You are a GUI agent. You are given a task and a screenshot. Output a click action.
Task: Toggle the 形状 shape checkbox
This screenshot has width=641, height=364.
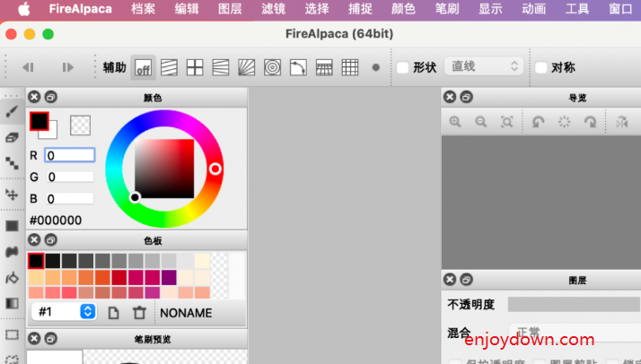pyautogui.click(x=403, y=67)
